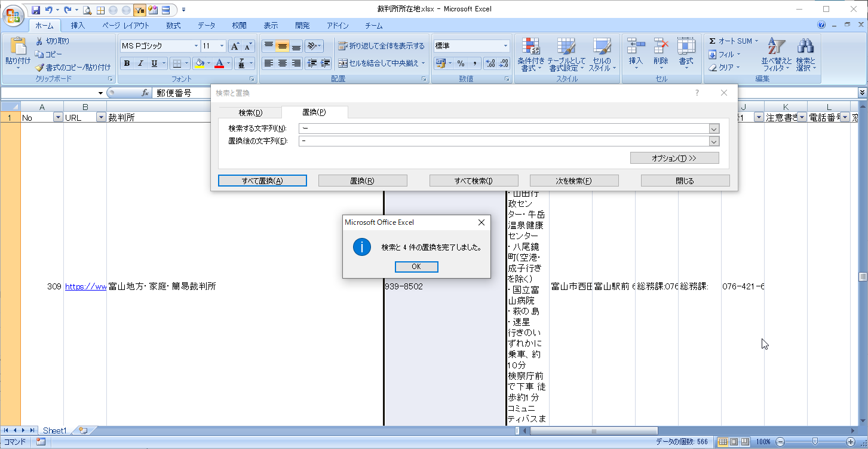Viewport: 868px width, 449px height.
Task: Click the Office button
Action: pos(13,15)
